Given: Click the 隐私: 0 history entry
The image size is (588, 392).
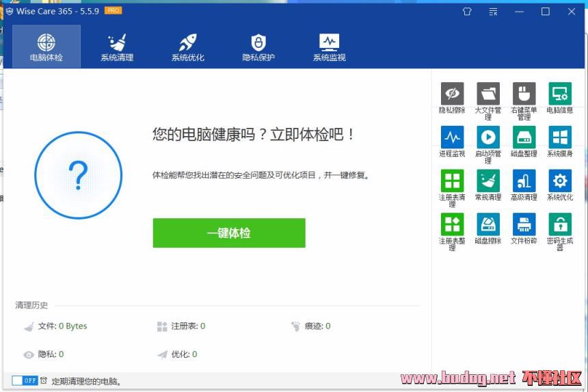Looking at the screenshot, I should tap(44, 354).
